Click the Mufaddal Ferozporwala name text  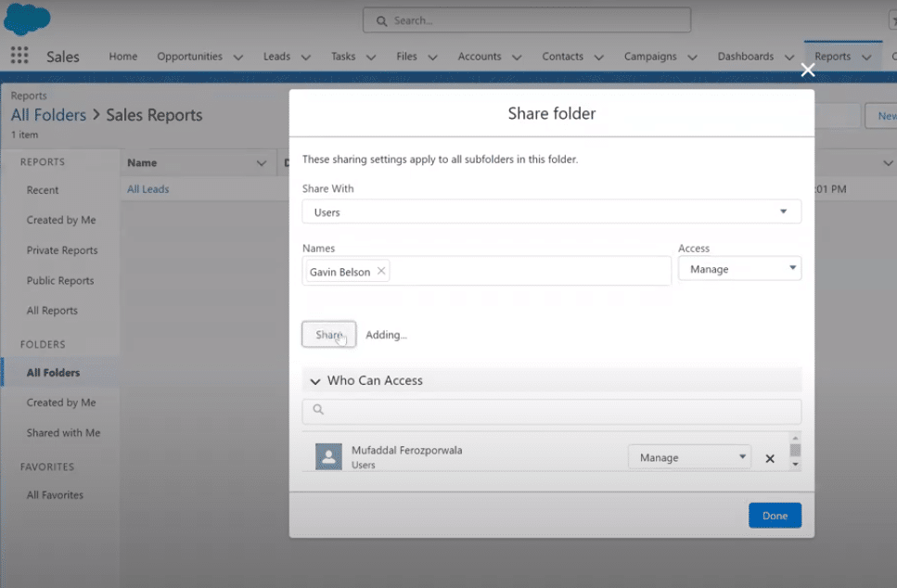click(406, 450)
